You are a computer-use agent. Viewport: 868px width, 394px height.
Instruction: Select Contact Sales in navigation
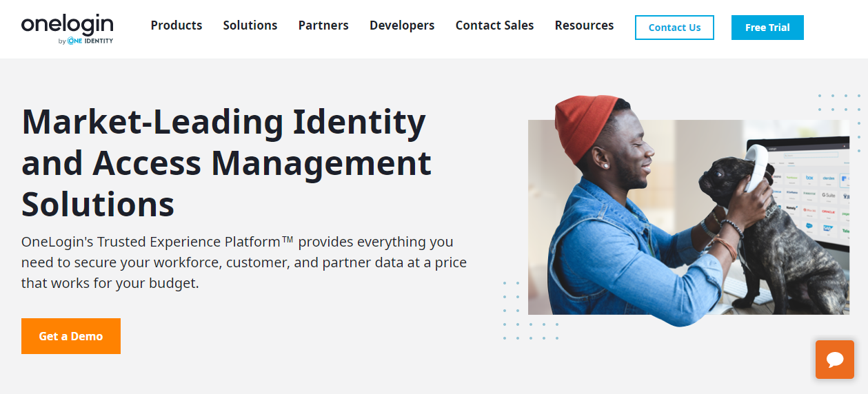coord(494,25)
